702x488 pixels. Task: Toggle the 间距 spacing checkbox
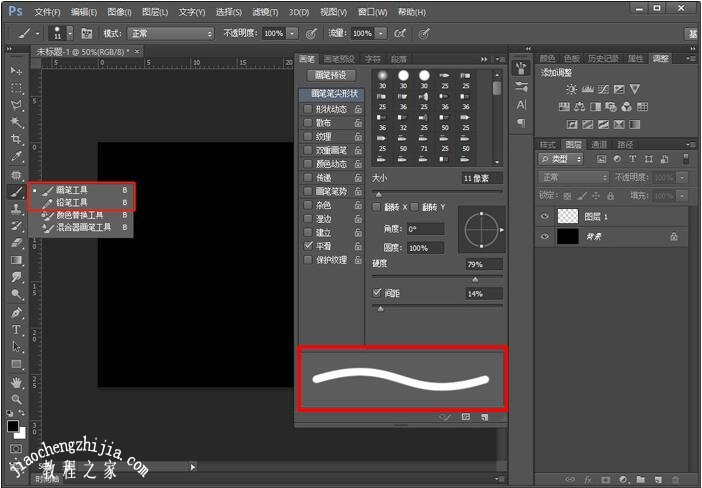pos(377,293)
